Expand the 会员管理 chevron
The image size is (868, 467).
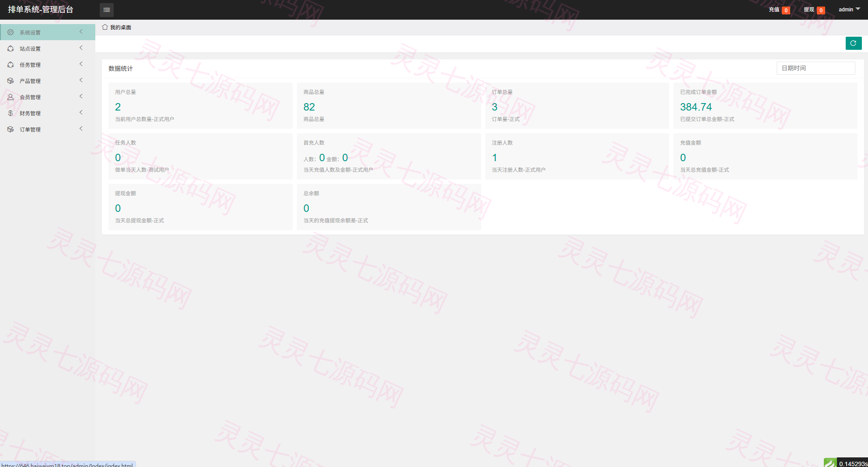[81, 97]
